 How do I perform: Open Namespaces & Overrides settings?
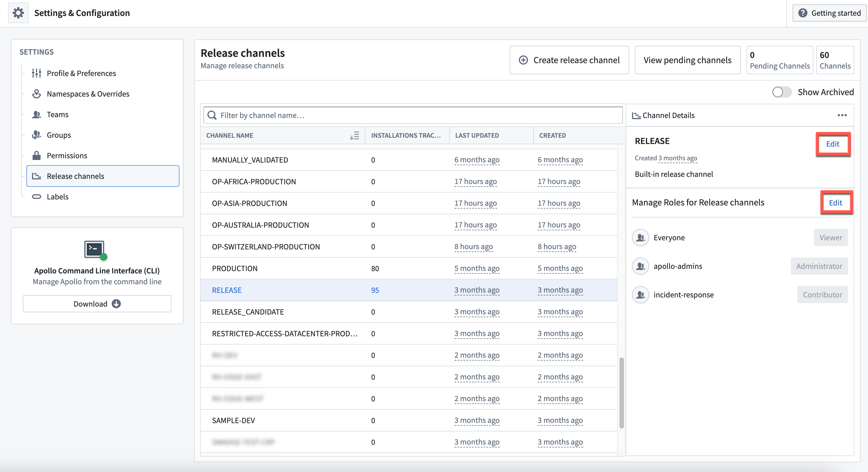tap(103, 94)
